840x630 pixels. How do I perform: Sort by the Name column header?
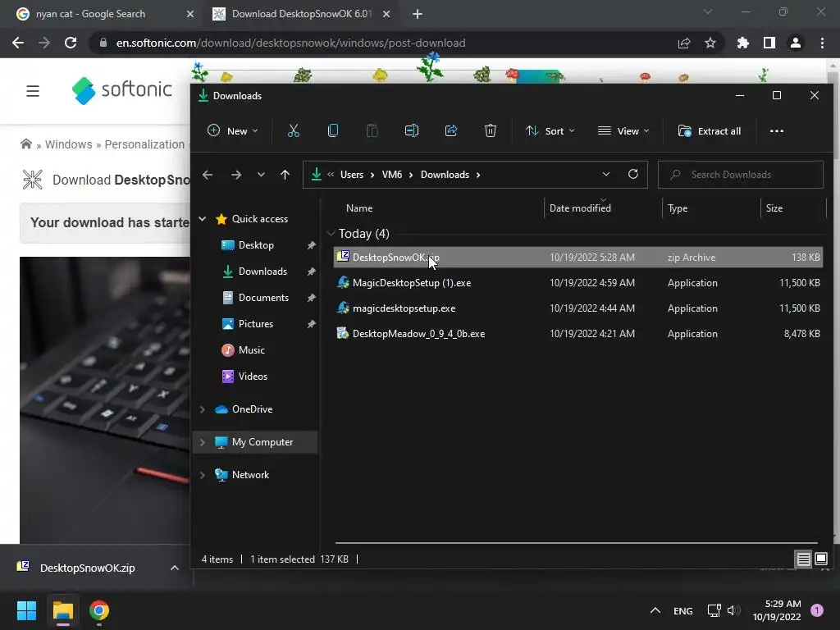click(359, 208)
